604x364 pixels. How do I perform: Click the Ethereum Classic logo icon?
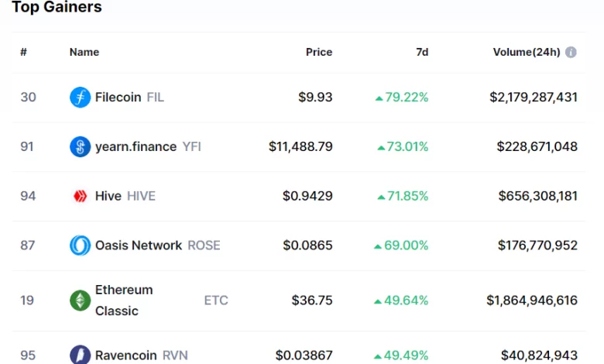tap(81, 300)
